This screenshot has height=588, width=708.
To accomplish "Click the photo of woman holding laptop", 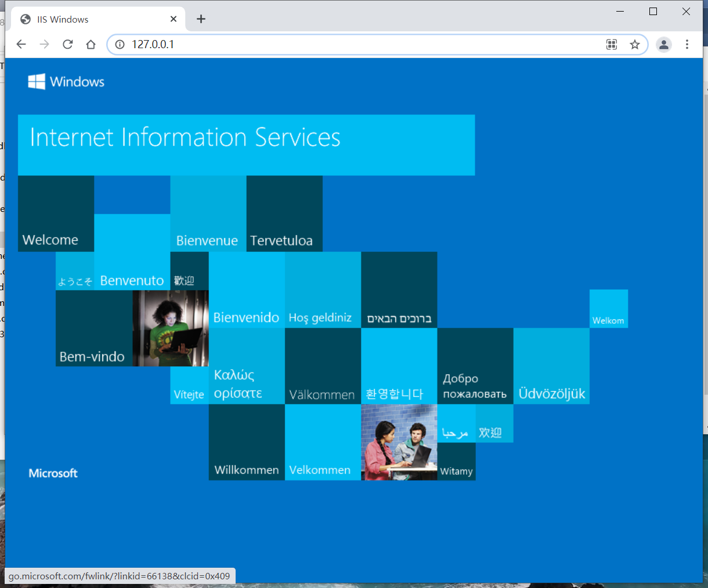I will tap(171, 329).
